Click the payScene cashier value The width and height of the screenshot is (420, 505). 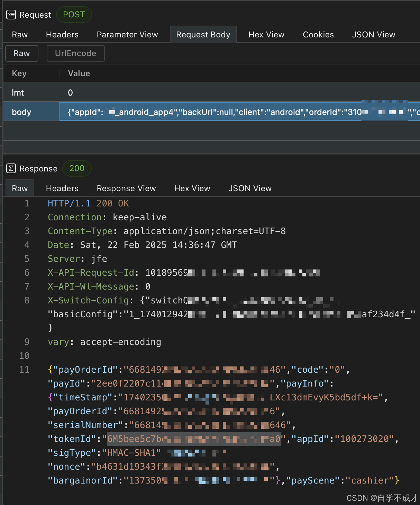[370, 480]
